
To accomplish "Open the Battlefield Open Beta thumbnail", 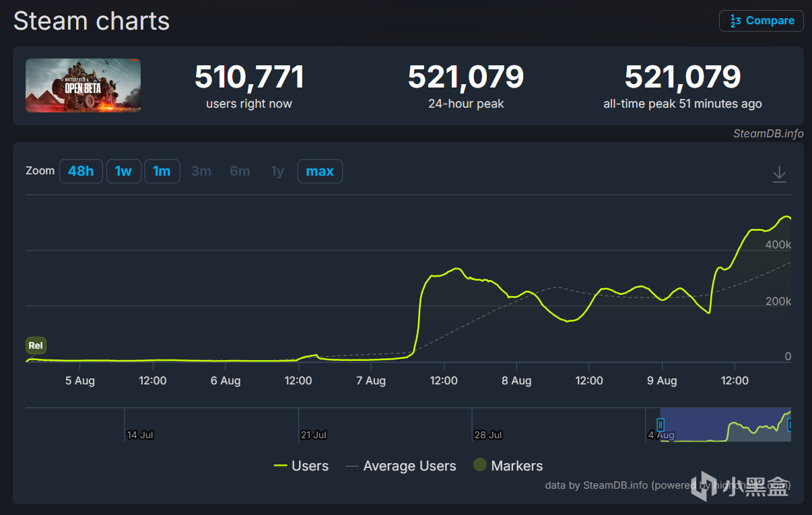I will [x=83, y=85].
